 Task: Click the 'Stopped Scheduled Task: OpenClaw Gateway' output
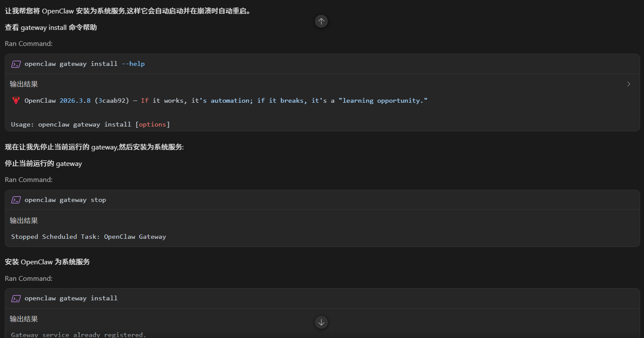click(88, 237)
